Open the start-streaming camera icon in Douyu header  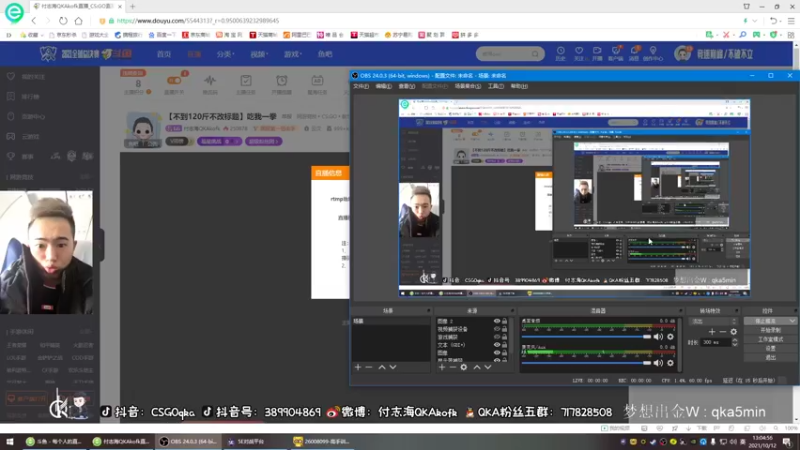597,53
